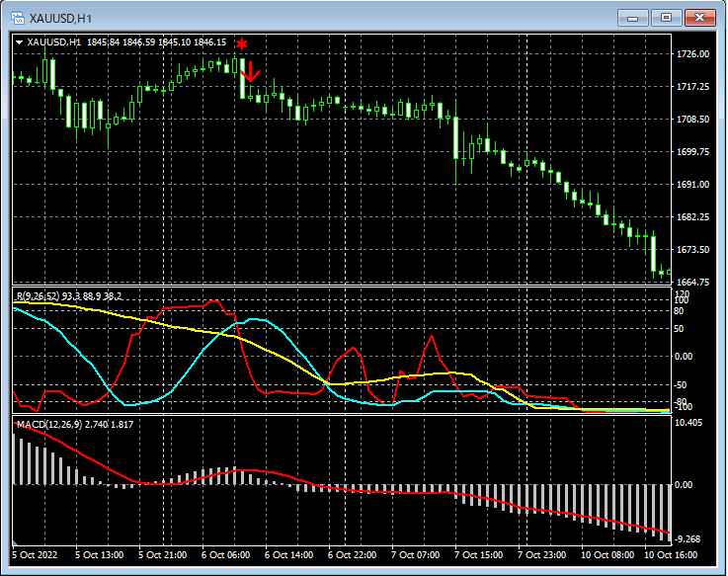Click the chart window icon in title bar
Screen dimensions: 728x576
17,18
